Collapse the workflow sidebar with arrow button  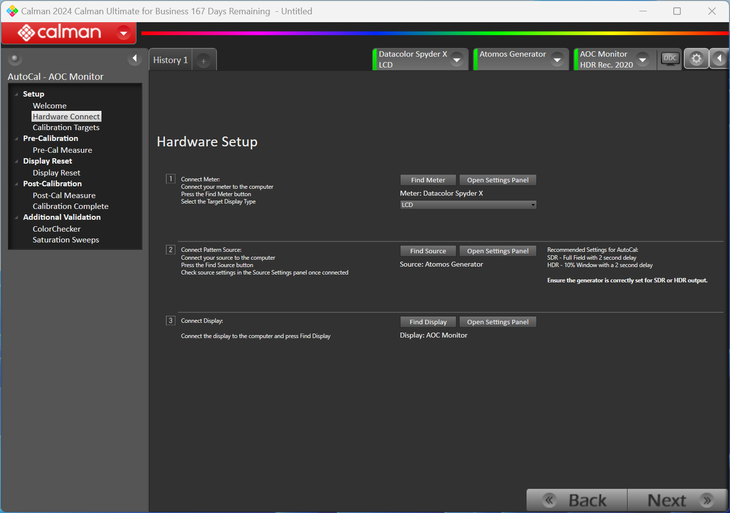(135, 59)
